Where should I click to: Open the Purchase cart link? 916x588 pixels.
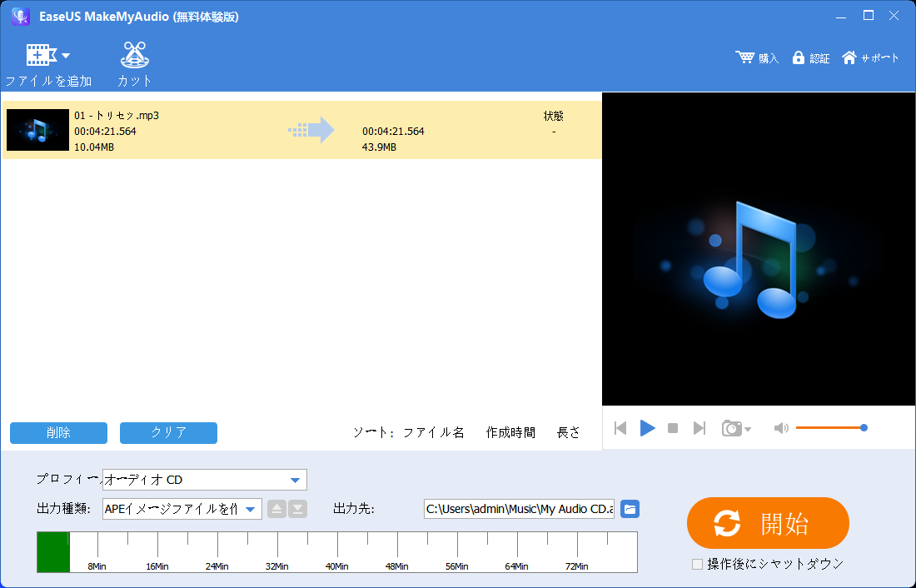click(x=757, y=57)
